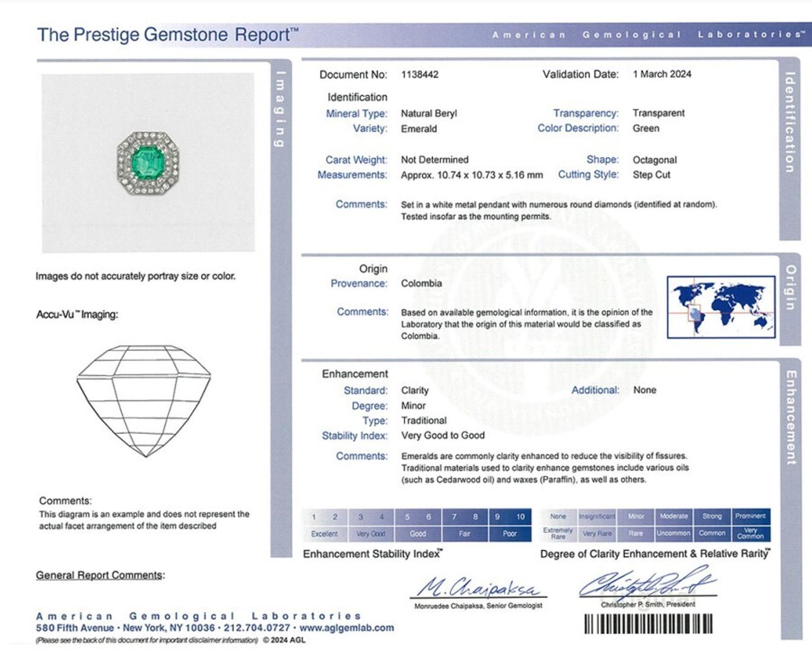Click the Mineral Type value "Natural Beryl"
Screen dimensions: 812x655
(429, 114)
